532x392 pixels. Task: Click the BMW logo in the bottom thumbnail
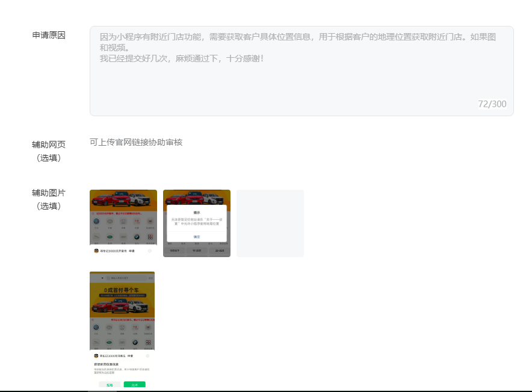[x=135, y=342]
